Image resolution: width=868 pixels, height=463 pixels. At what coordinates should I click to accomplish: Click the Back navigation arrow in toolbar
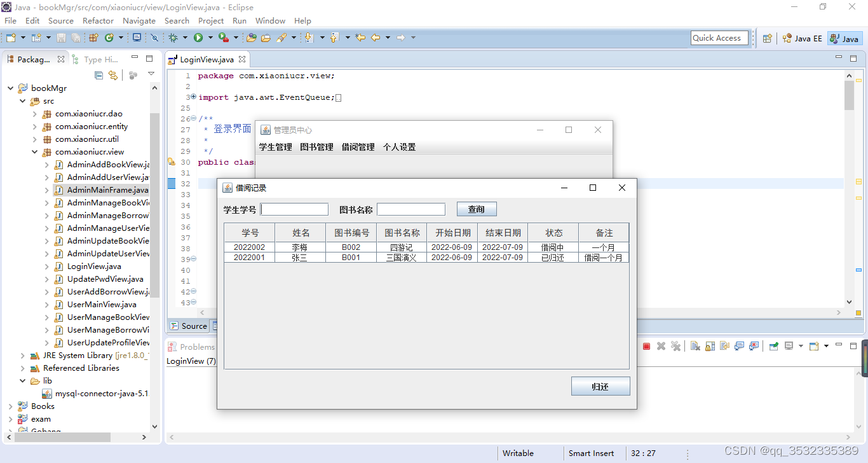point(376,38)
